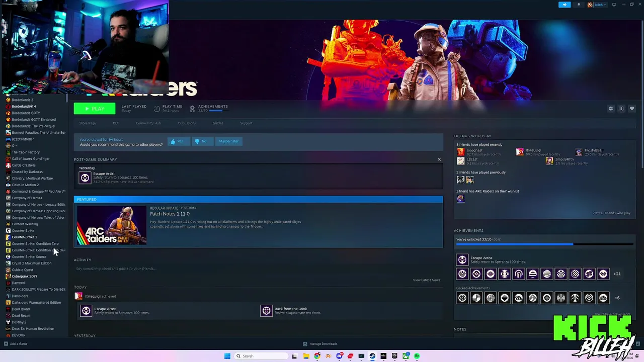644x362 pixels.
Task: Click the first unlocked achievement icon in row
Action: 462,274
